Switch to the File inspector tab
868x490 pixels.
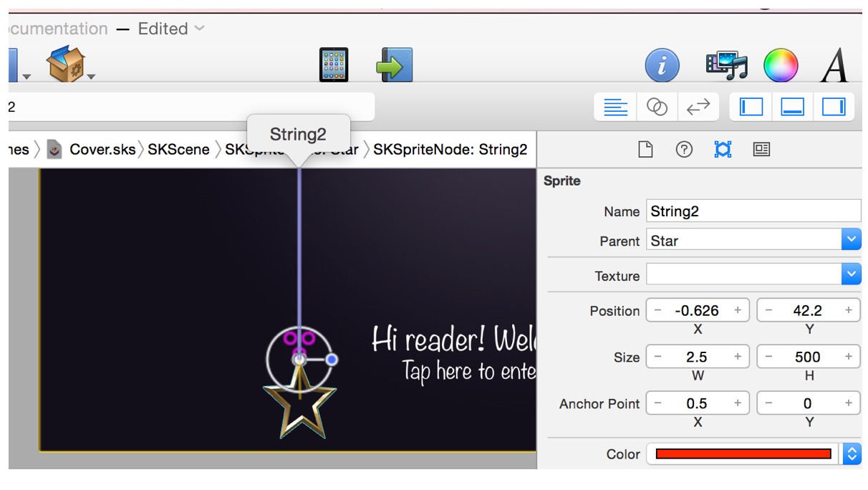pyautogui.click(x=646, y=149)
